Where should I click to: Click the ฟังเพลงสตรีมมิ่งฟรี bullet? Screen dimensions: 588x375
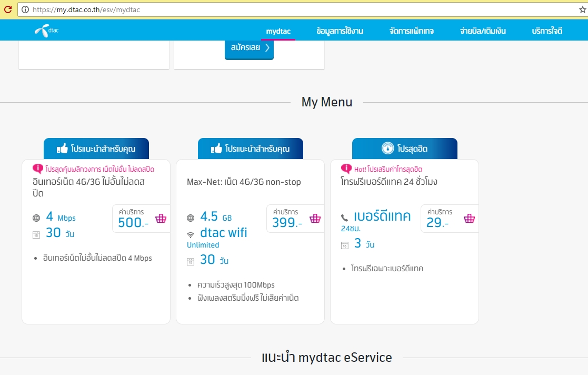pyautogui.click(x=248, y=298)
